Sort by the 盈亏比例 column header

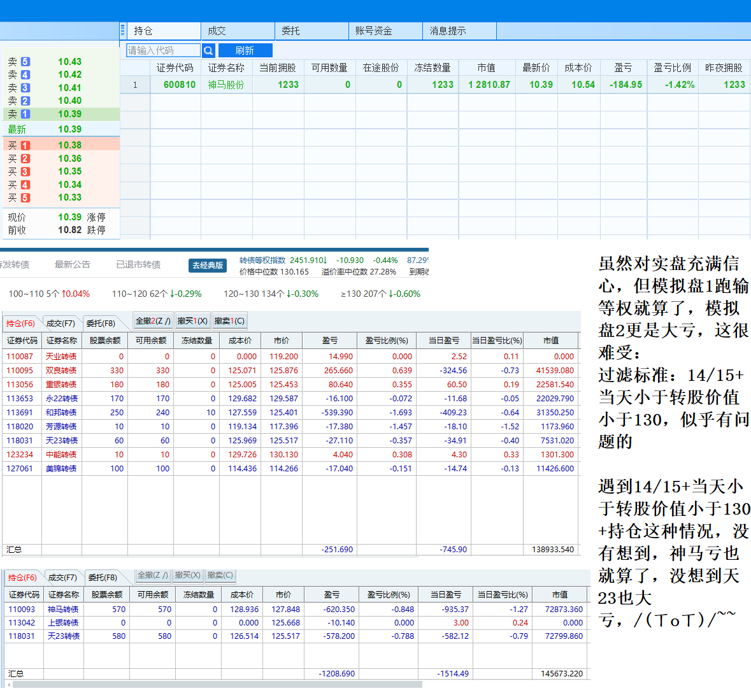(672, 68)
